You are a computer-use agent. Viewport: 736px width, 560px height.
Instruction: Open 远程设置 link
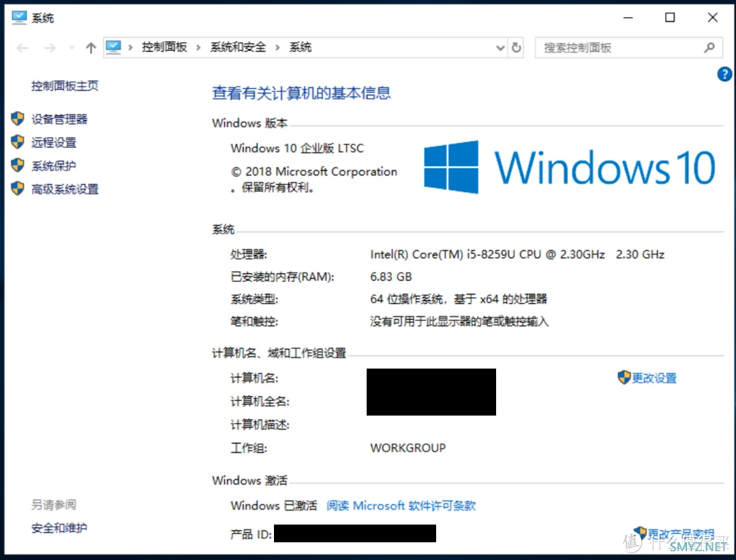tap(54, 142)
